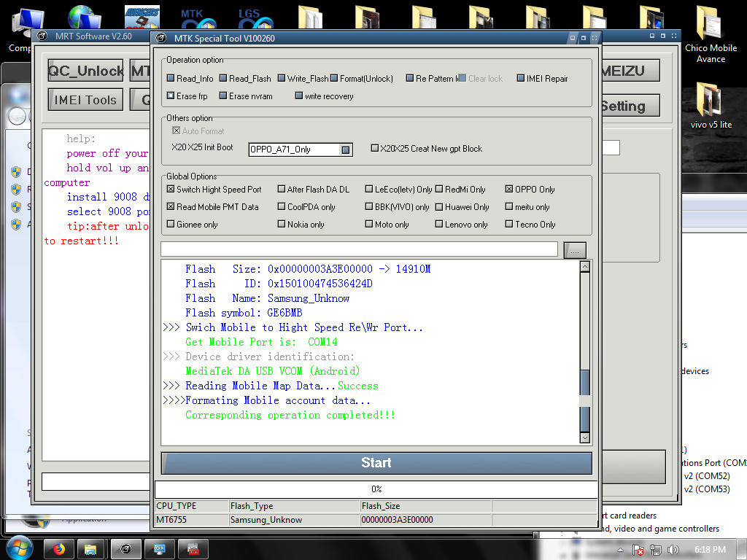Viewport: 747px width, 560px height.
Task: Toggle Read Mobile PMT Data checkbox
Action: tap(171, 206)
